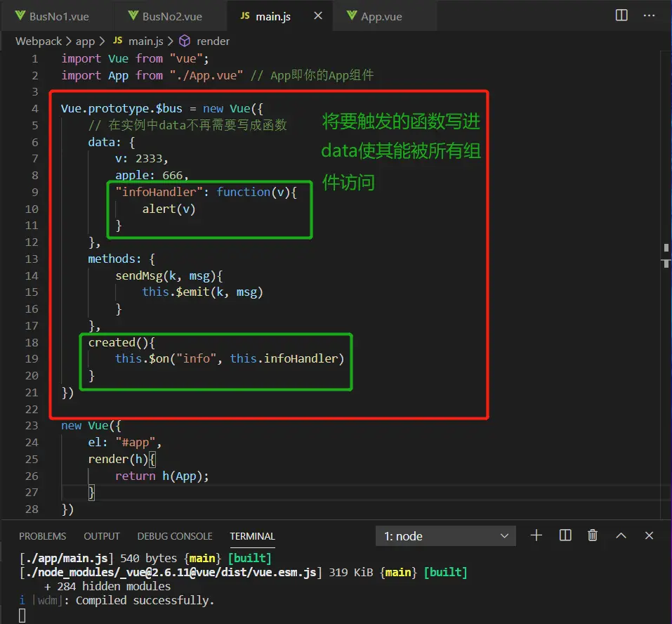Click the render cube symbol icon
The width and height of the screenshot is (672, 624).
185,41
